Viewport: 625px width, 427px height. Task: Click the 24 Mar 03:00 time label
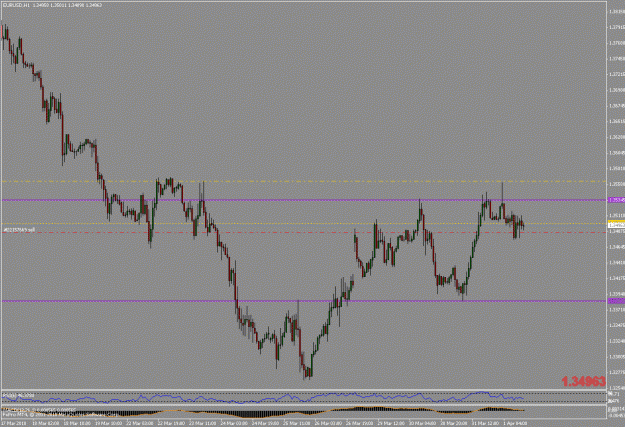[232, 423]
